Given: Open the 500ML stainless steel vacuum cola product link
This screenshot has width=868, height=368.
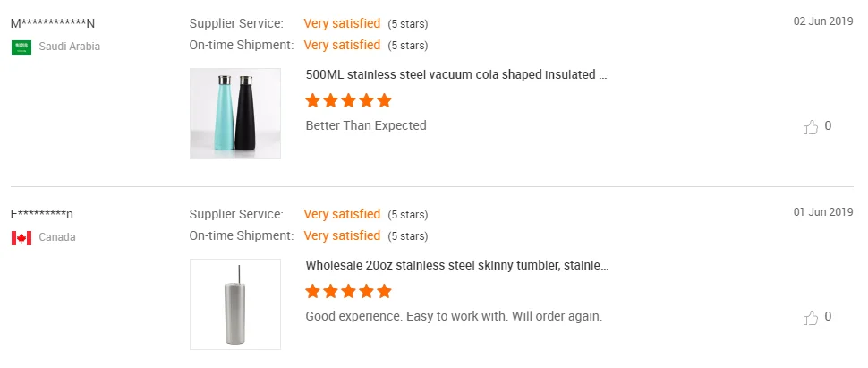Looking at the screenshot, I should [456, 75].
